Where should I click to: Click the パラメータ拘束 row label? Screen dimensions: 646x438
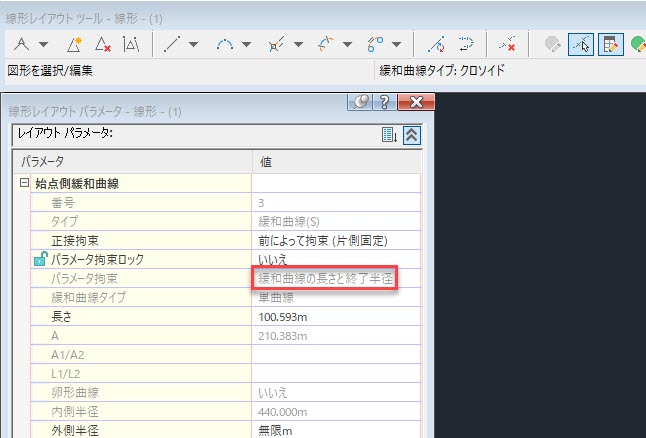(x=84, y=279)
